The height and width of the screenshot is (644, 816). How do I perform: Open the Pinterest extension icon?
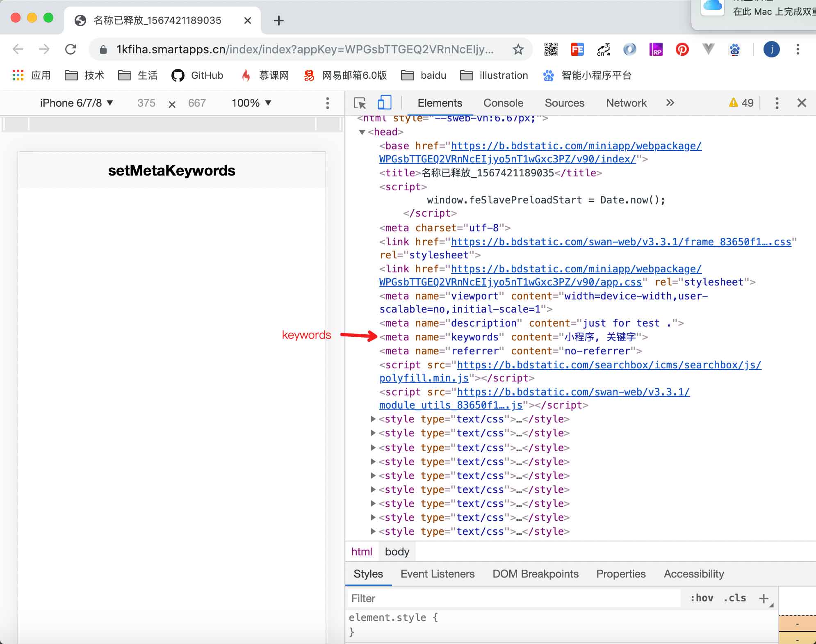click(682, 50)
